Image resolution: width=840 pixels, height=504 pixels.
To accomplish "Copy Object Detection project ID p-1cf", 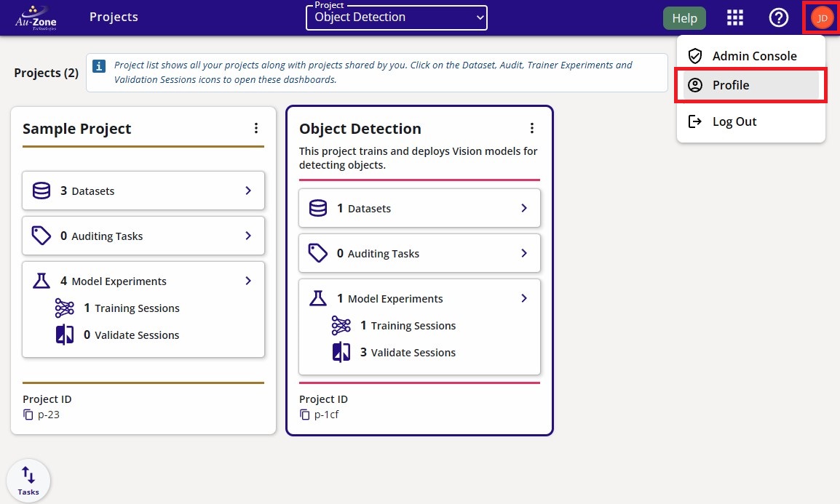I will point(305,415).
